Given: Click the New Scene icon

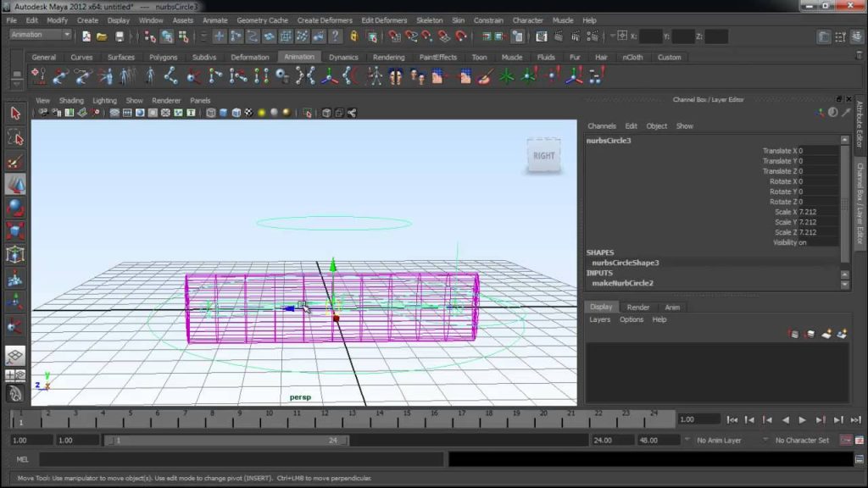Looking at the screenshot, I should point(86,36).
